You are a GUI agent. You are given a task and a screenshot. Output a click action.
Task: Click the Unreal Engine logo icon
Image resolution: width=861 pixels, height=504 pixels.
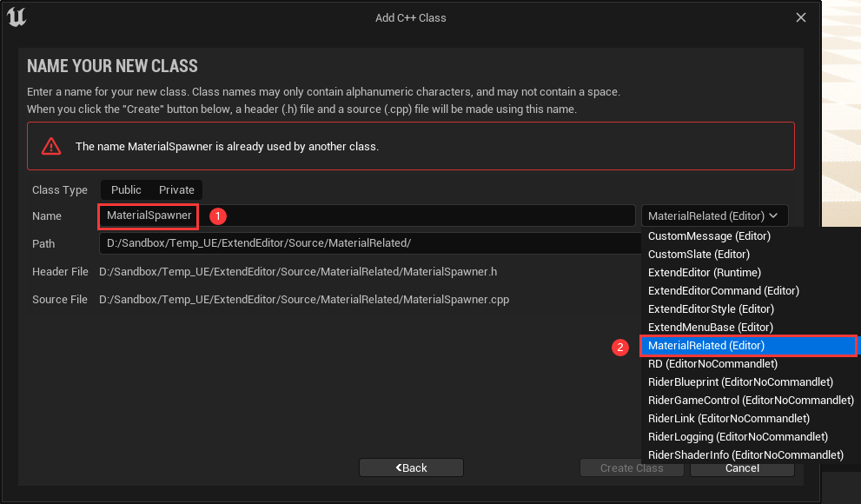17,17
